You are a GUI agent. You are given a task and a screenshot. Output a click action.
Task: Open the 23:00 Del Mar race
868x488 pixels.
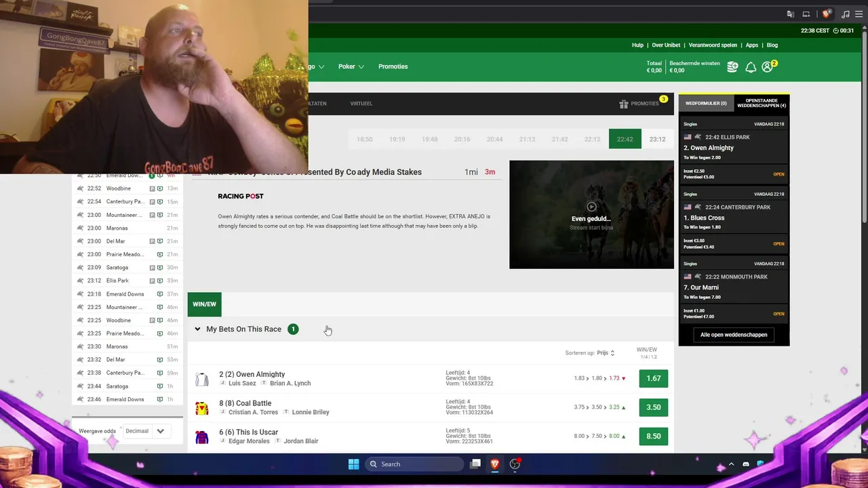[127, 241]
